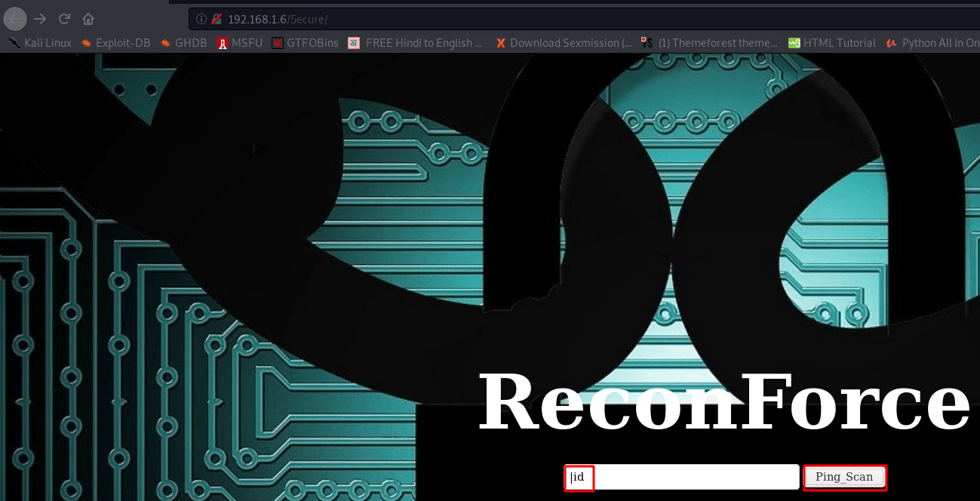Open the MSFU bookmark

pos(240,43)
